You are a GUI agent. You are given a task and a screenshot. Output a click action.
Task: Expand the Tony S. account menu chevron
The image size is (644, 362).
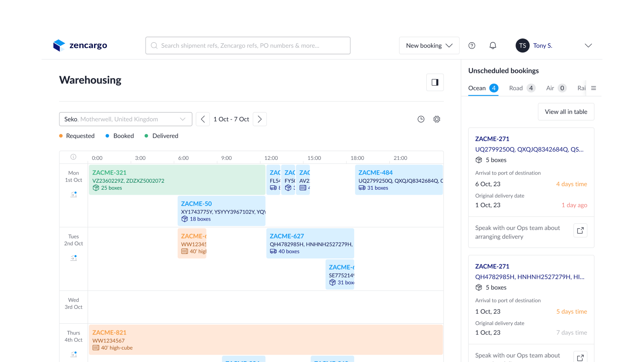pos(588,46)
